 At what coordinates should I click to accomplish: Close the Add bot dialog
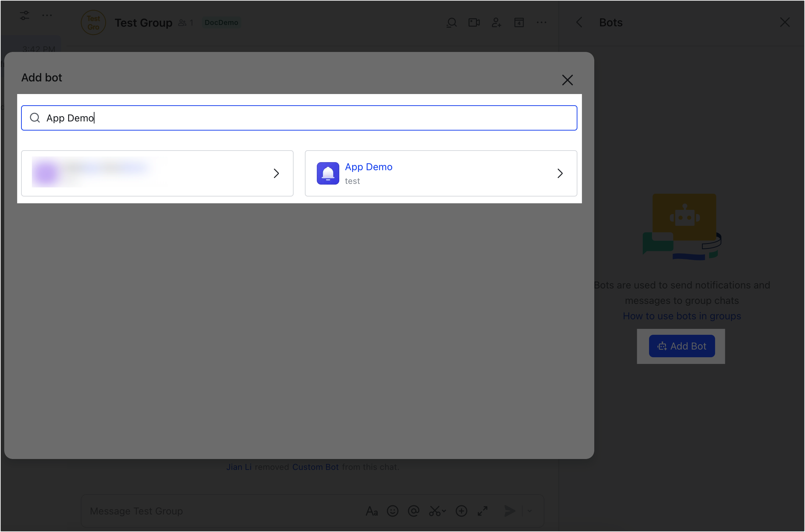567,80
